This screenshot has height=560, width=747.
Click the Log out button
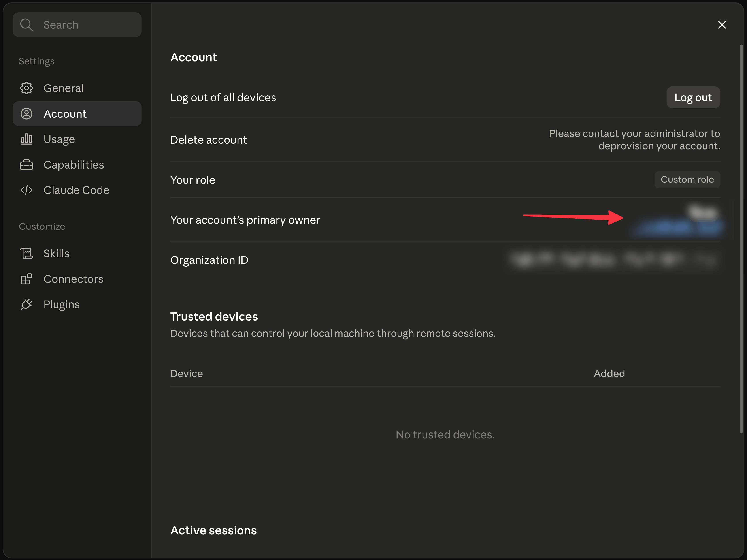[693, 98]
